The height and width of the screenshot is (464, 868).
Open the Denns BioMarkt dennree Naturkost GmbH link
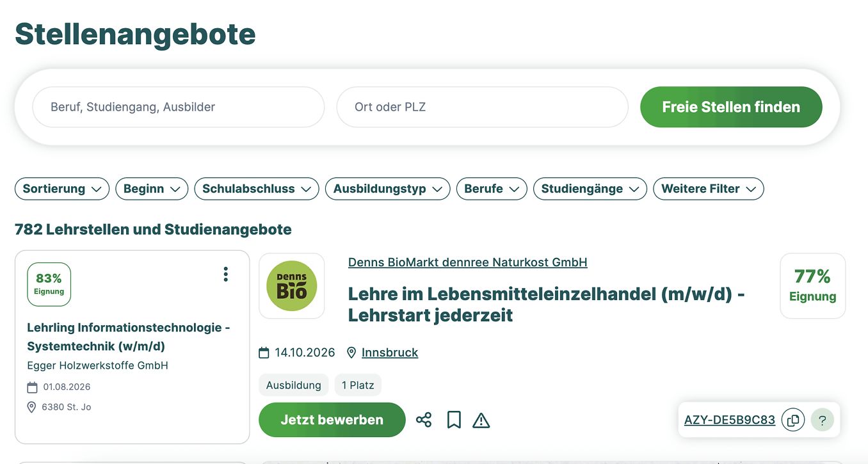coord(467,262)
